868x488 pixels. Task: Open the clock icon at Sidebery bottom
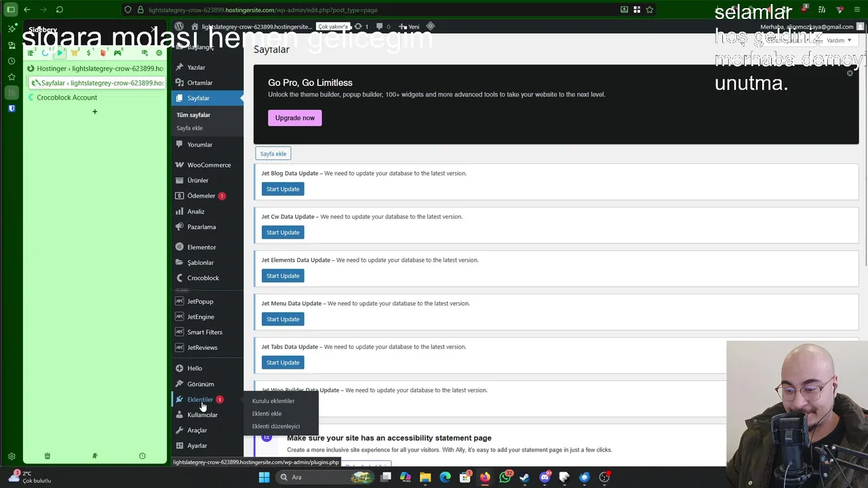(142, 456)
